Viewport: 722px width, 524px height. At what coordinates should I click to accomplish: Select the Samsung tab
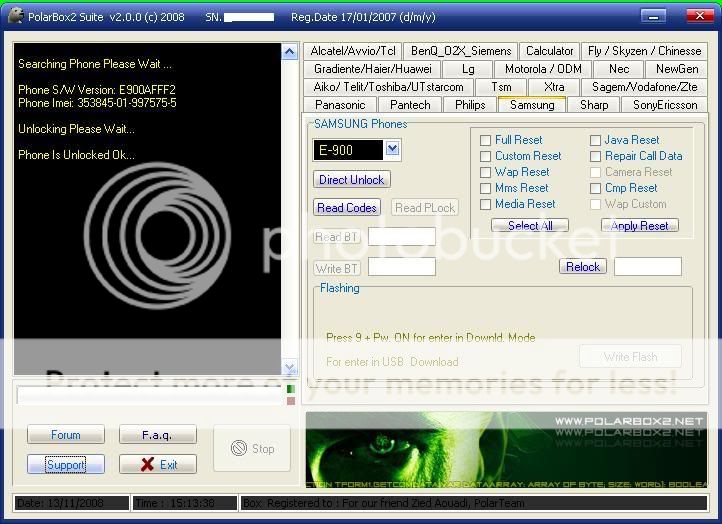click(x=532, y=105)
